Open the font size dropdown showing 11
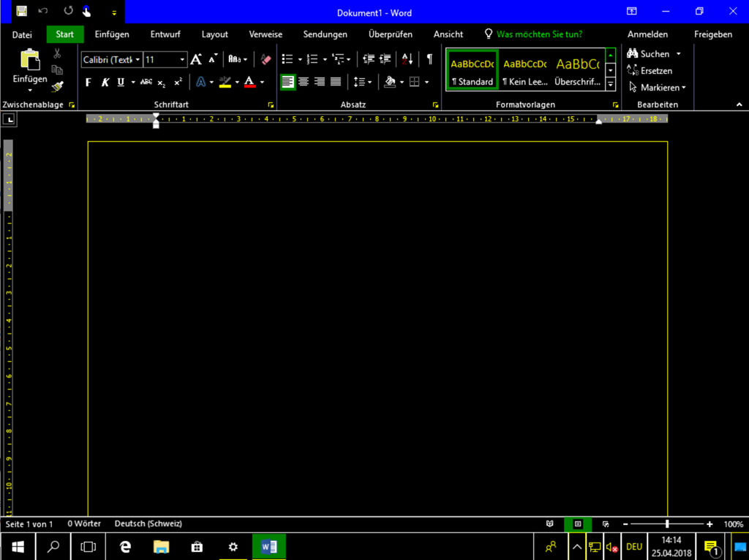This screenshot has height=560, width=749. point(165,60)
